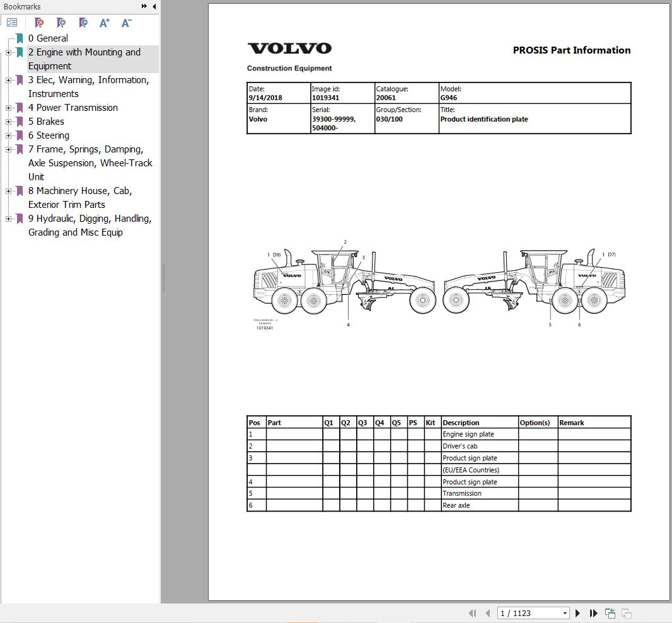Screen dimensions: 672x623
Task: Expand the '4 Power Transmission' bookmark node
Action: click(x=8, y=108)
